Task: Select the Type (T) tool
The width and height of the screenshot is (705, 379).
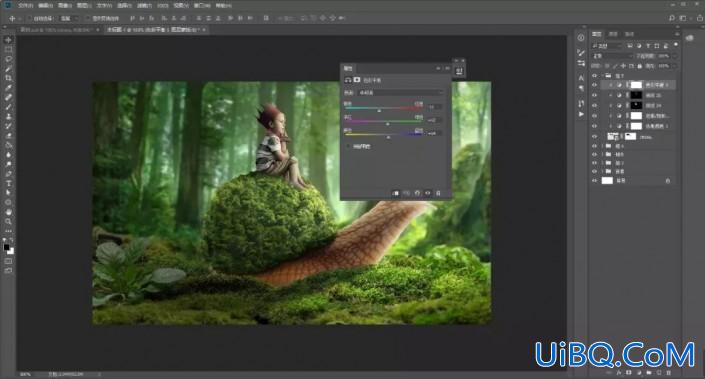Action: click(x=8, y=183)
